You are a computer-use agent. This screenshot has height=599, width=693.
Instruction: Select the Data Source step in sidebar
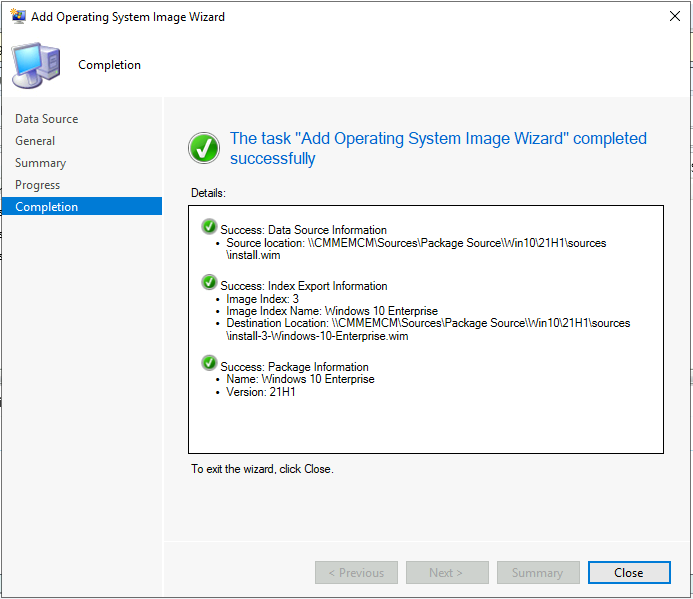coord(46,119)
